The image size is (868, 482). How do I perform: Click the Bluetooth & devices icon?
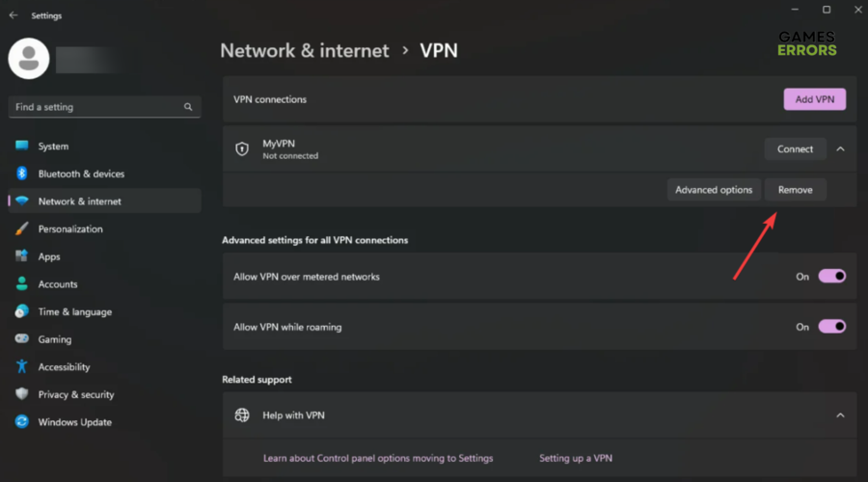(x=21, y=174)
